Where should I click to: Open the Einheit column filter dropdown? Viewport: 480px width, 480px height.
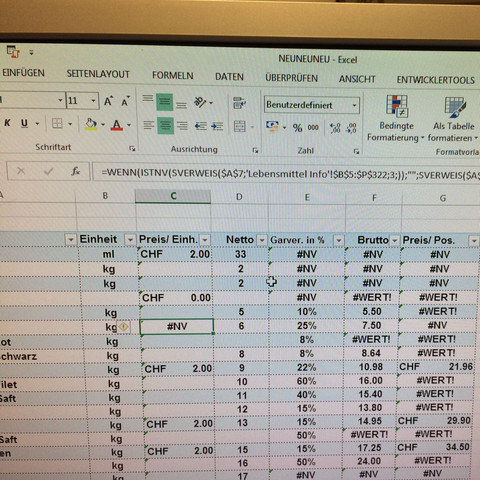130,239
